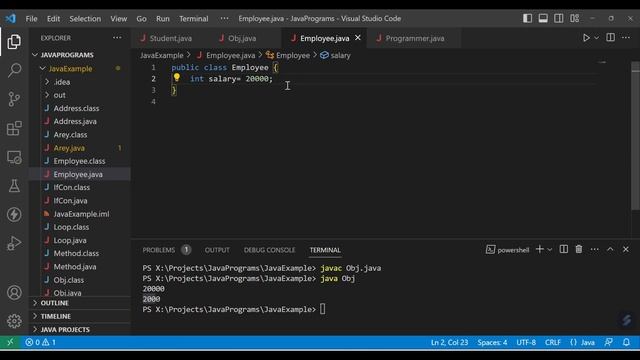Close the terminal panel
The image size is (640, 360).
626,249
